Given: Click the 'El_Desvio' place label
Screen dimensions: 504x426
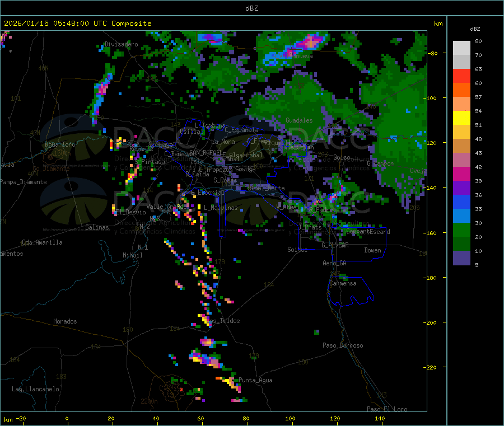Looking at the screenshot, I should coord(130,212).
